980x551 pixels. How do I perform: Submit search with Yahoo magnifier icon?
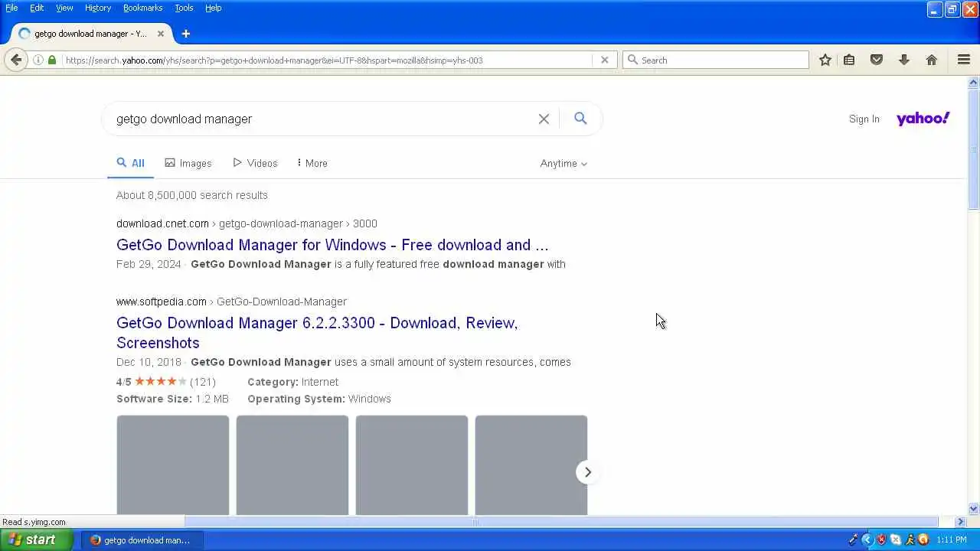point(580,118)
